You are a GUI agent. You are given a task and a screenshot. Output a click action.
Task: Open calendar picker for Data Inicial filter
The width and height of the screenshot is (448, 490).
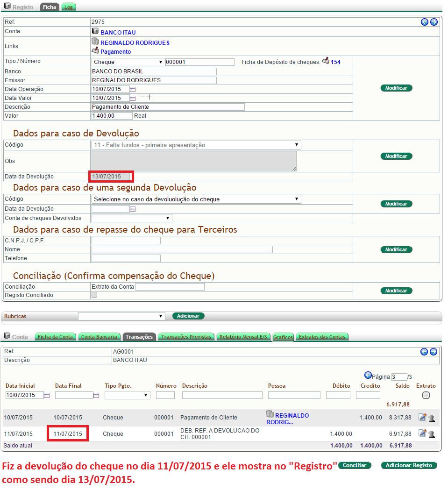pos(47,395)
